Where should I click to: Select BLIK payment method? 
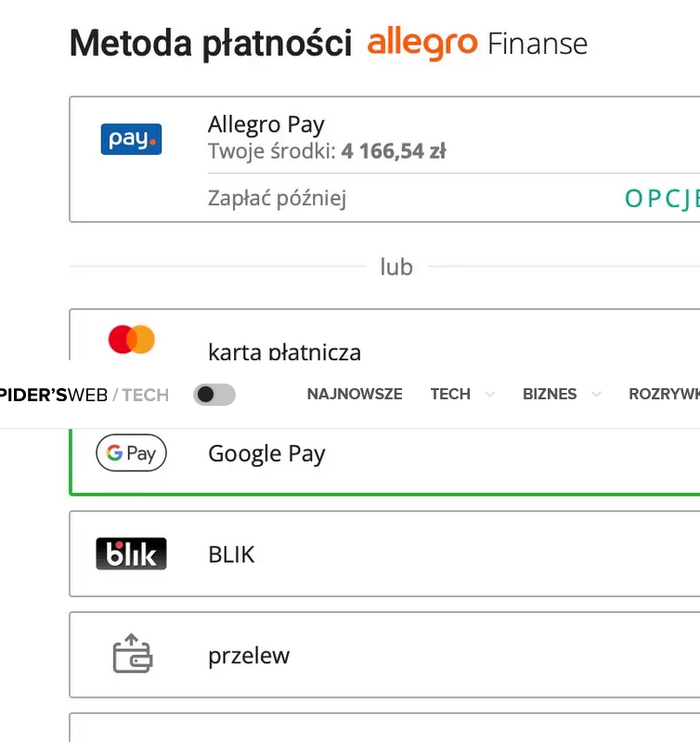pyautogui.click(x=231, y=554)
